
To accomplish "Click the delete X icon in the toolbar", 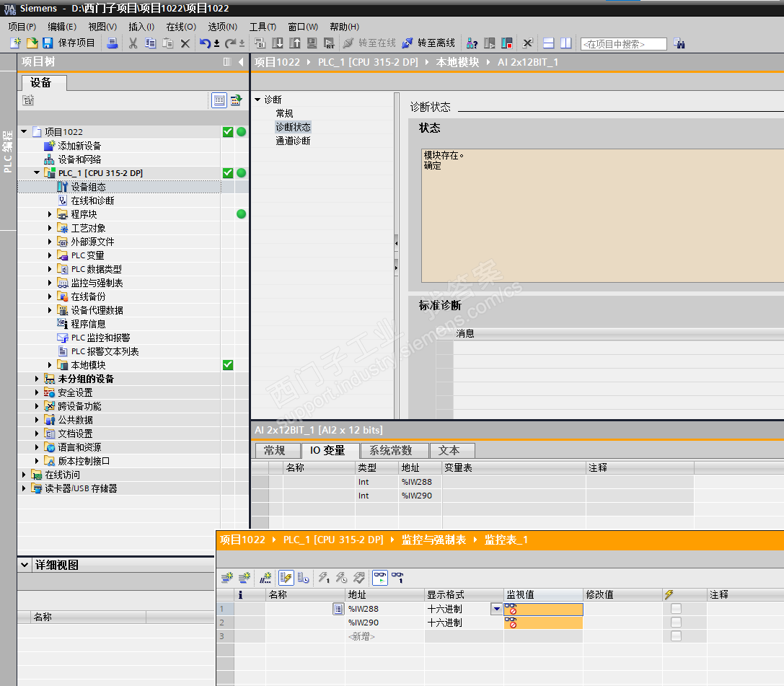I will click(x=185, y=43).
